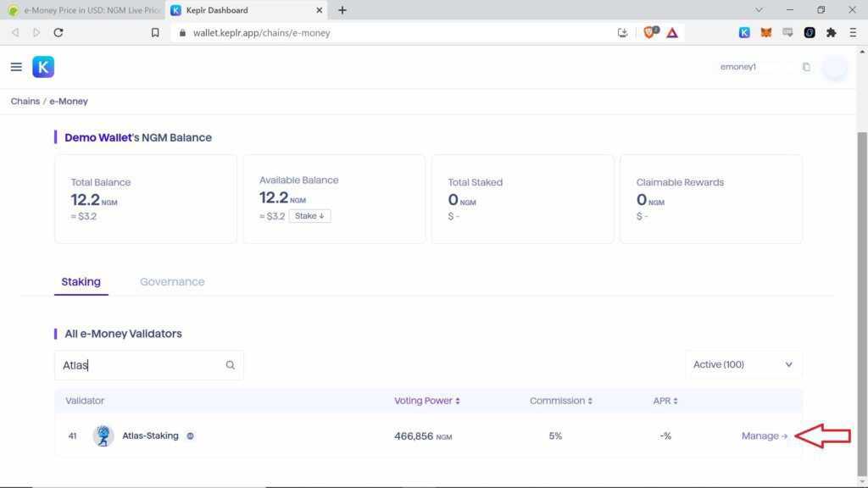This screenshot has width=868, height=488.
Task: Open the browser main menu
Action: click(x=853, y=33)
